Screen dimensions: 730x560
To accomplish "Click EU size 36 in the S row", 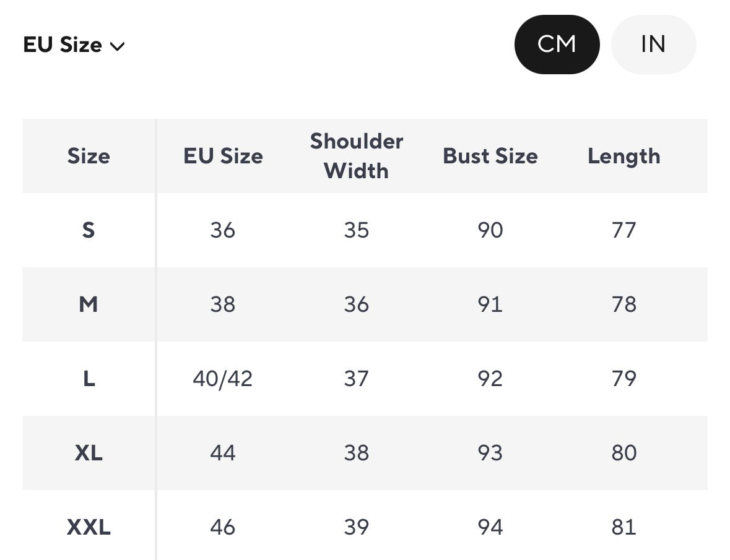I will [223, 230].
